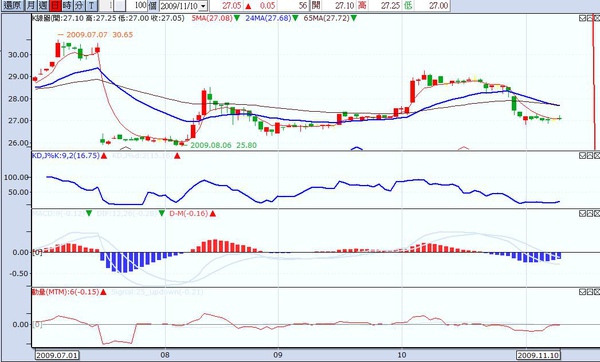The width and height of the screenshot is (600, 362).
Task: Close the MACD indicator panel
Action: (597, 213)
